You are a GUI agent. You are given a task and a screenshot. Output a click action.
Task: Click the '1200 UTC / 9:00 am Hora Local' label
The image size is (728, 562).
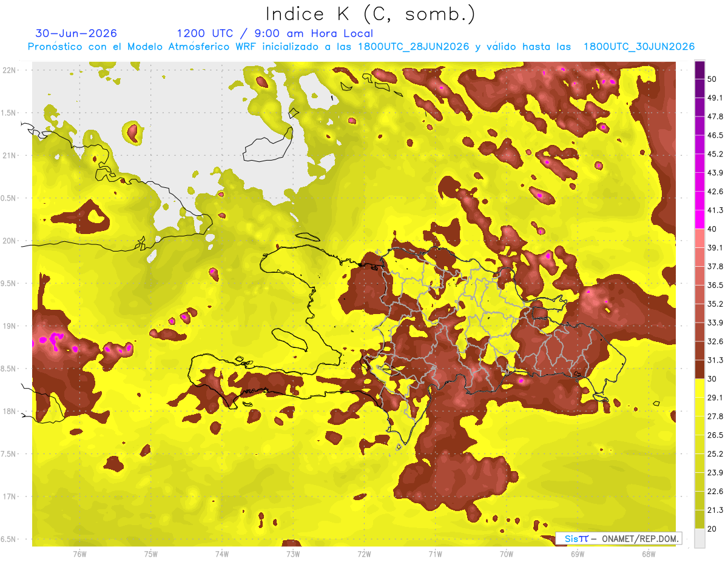(275, 33)
